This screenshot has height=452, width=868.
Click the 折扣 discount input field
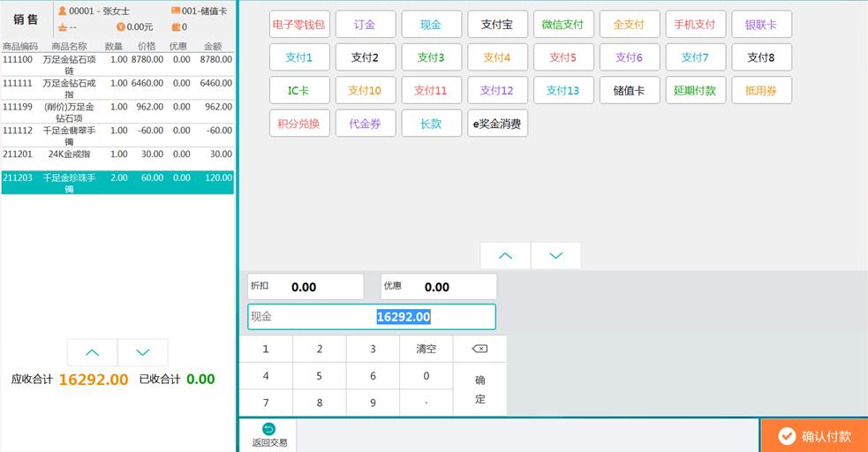coord(306,287)
